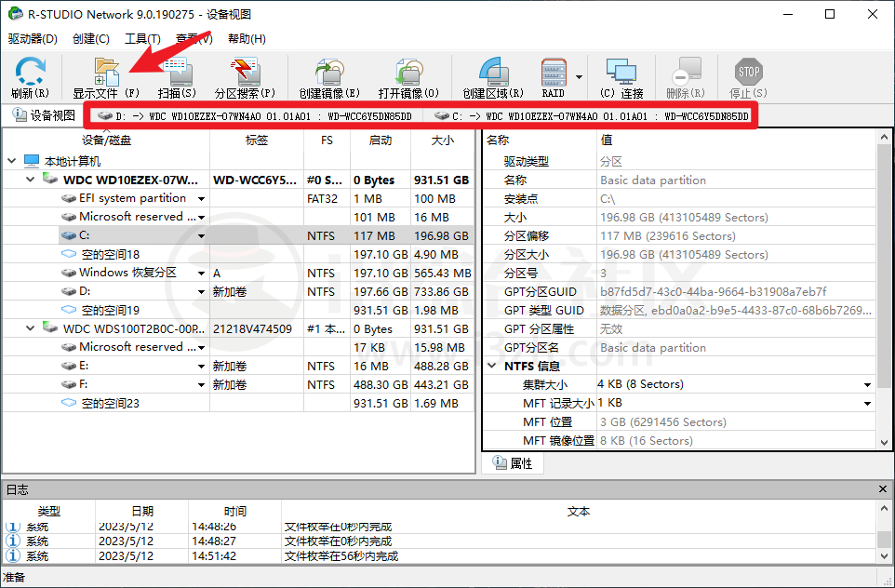Switch to the D: drive tab
This screenshot has height=588, width=895.
pos(255,116)
